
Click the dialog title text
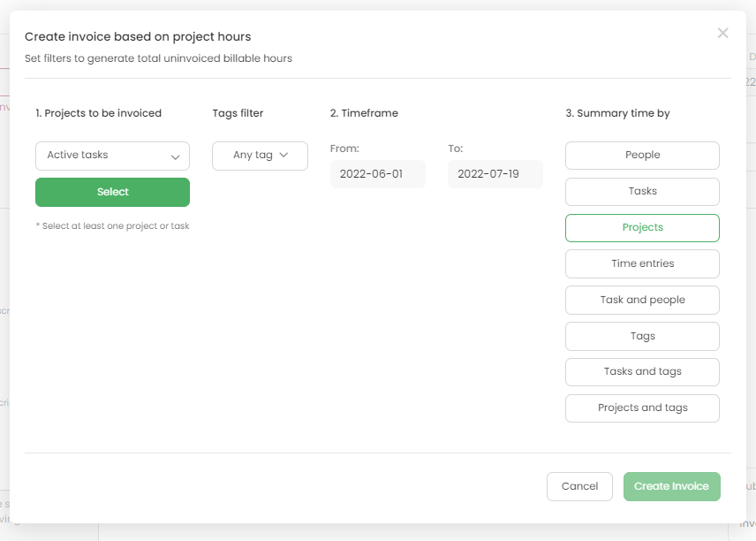[138, 37]
